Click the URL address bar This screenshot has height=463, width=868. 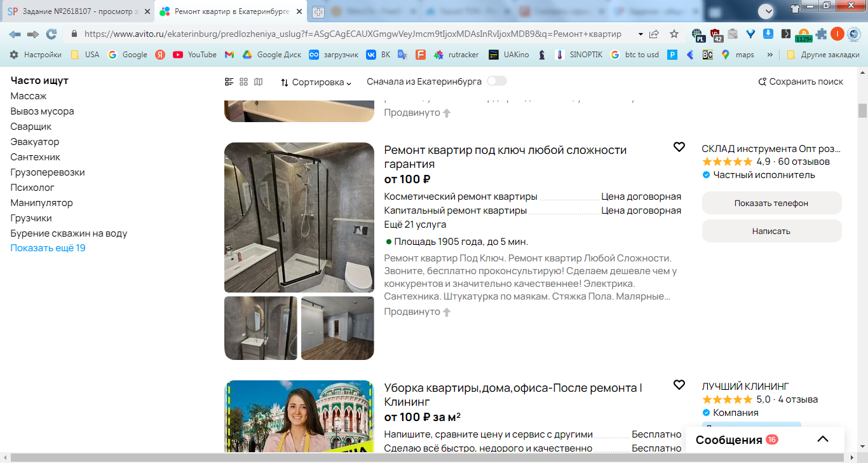coord(353,34)
